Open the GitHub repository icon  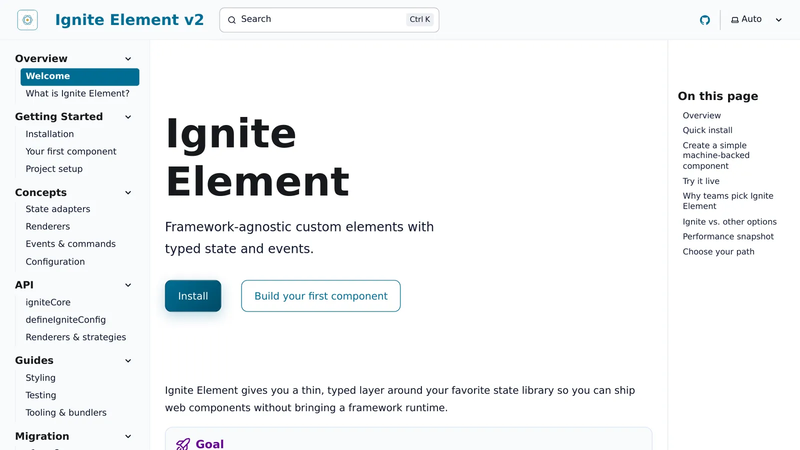705,20
